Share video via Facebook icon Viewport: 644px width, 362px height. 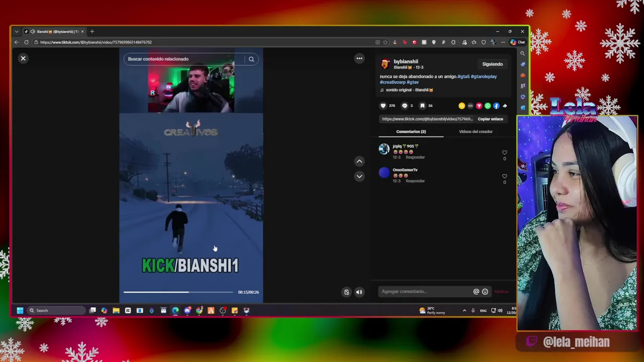[496, 106]
